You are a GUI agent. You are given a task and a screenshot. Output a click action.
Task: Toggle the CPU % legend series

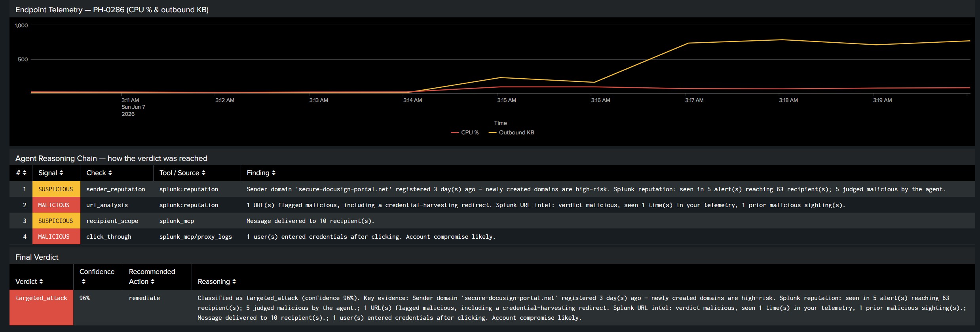pos(465,132)
